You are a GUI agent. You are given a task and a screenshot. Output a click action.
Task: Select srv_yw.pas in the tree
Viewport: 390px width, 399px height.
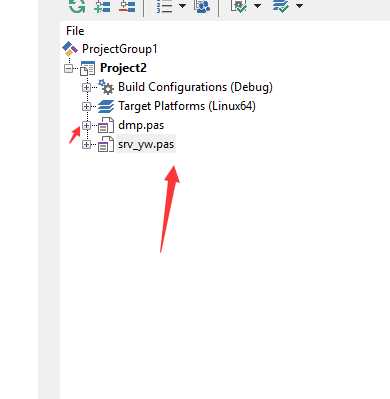pyautogui.click(x=146, y=145)
